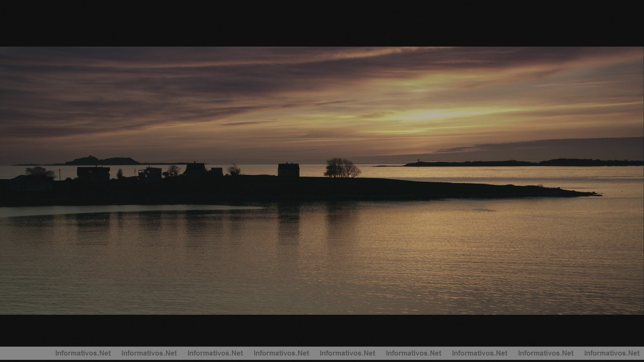Click the leftmost large building silhouette

point(93,173)
